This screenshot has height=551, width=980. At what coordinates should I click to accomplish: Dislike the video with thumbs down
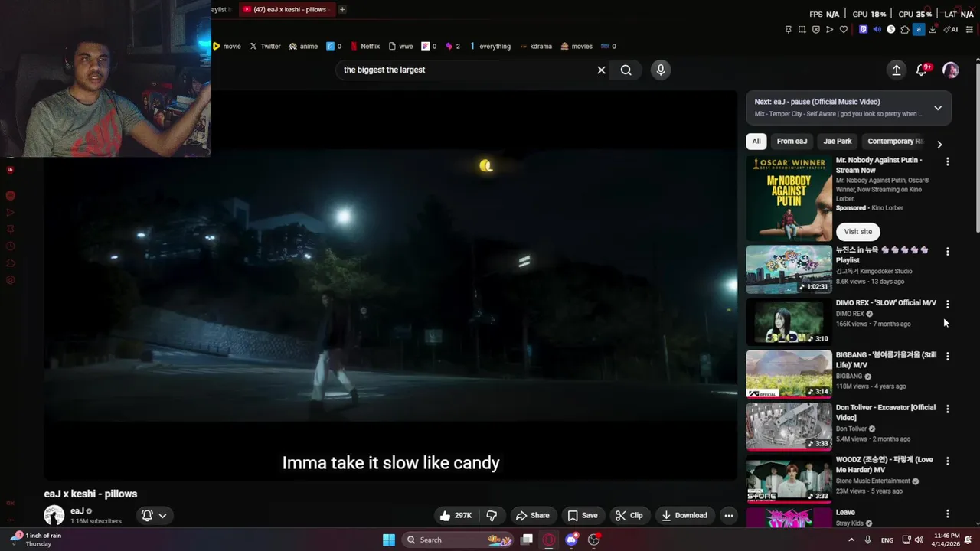pos(492,516)
